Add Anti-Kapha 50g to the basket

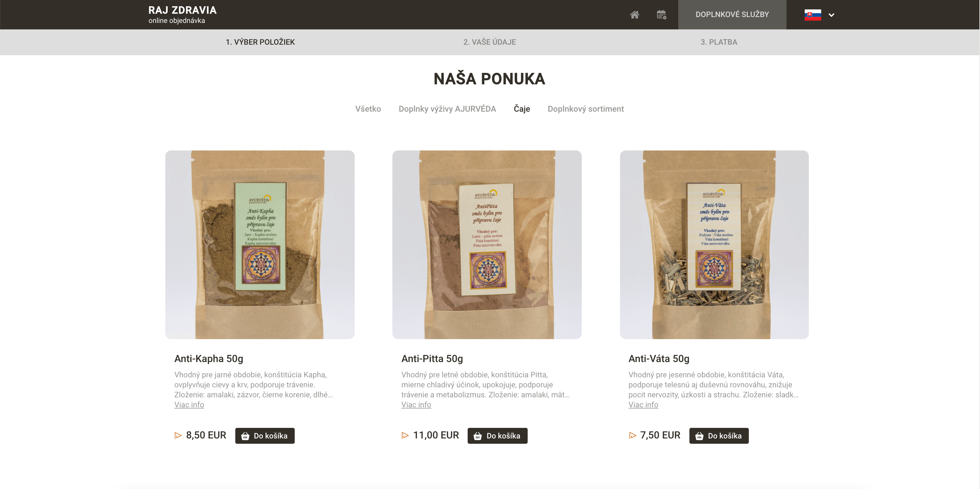tap(265, 436)
